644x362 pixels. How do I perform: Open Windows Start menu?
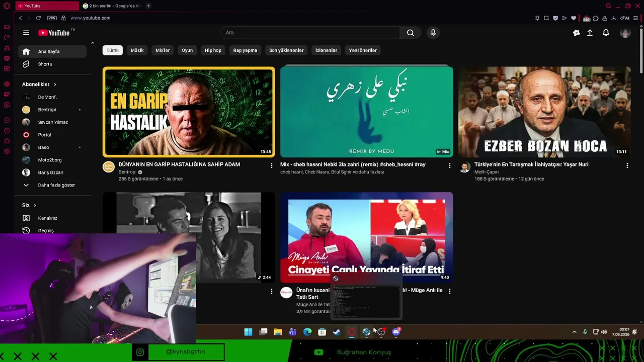248,332
